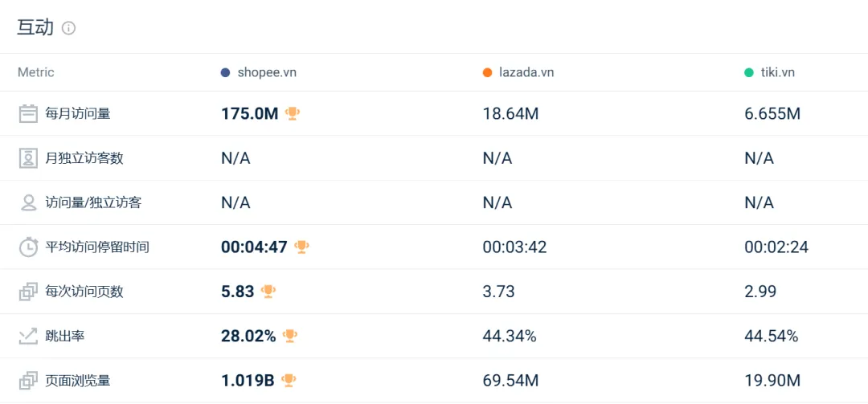Click the trophy icon beside 1.019B
This screenshot has height=404, width=868.
[289, 380]
